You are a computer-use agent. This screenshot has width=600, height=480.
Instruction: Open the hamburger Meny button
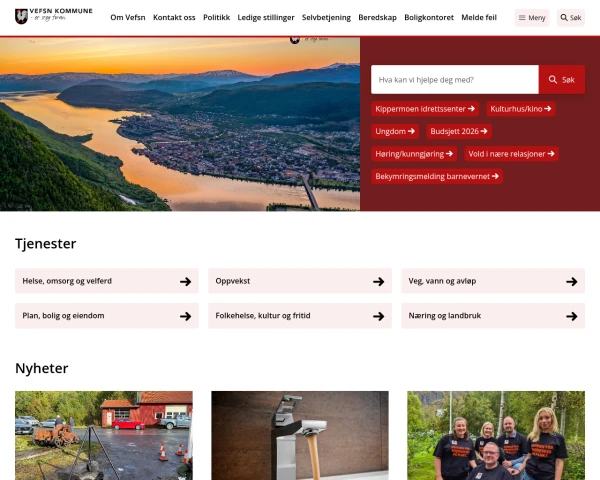click(x=532, y=18)
